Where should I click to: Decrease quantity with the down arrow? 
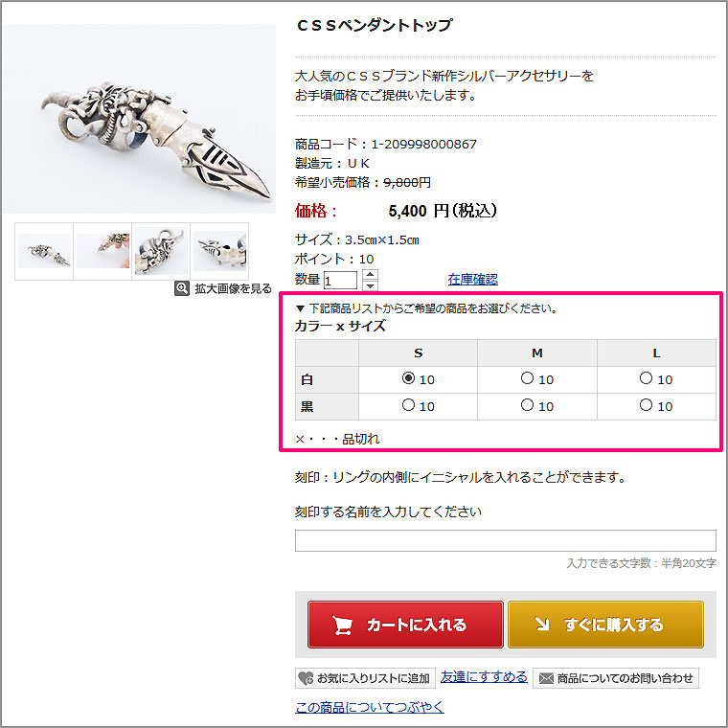coord(370,286)
